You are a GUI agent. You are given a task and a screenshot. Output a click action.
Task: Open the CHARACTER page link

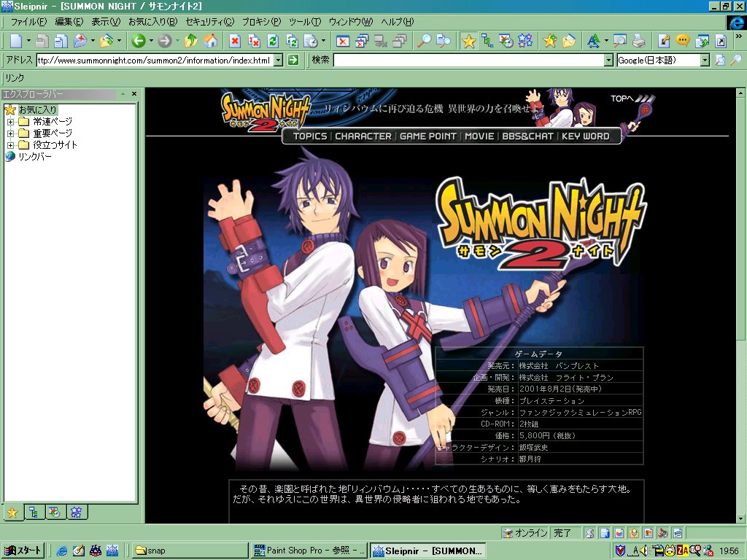[363, 136]
